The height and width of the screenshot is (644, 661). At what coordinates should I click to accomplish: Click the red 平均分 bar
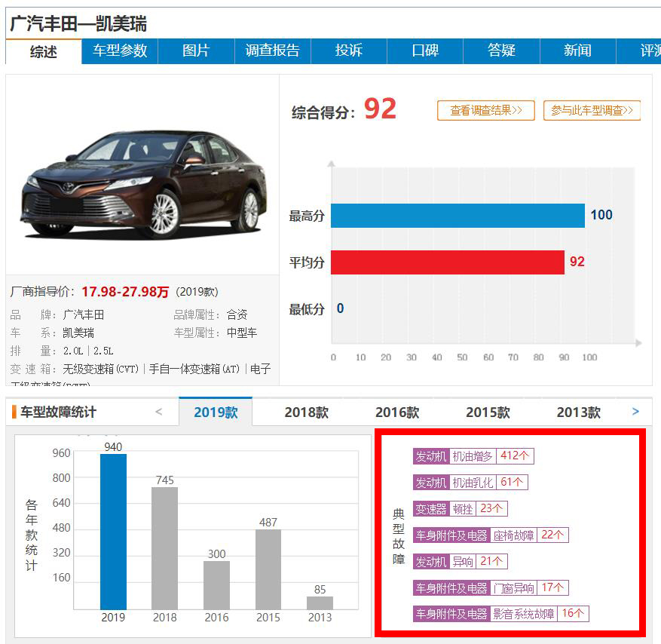point(448,262)
